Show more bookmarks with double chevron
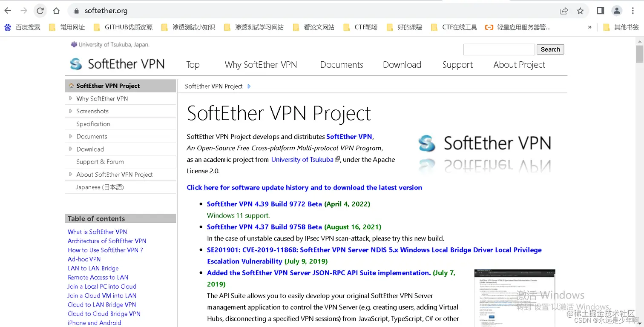 589,27
